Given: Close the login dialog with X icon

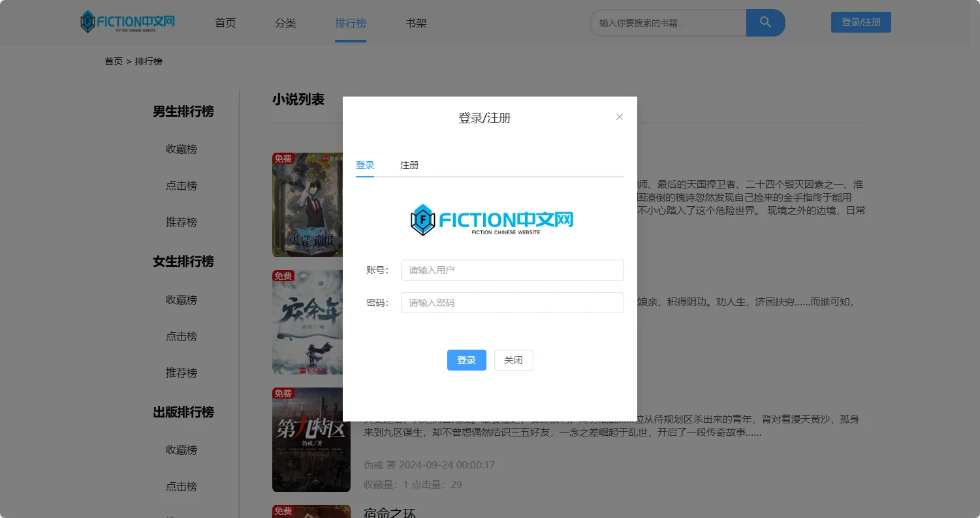Looking at the screenshot, I should point(620,117).
